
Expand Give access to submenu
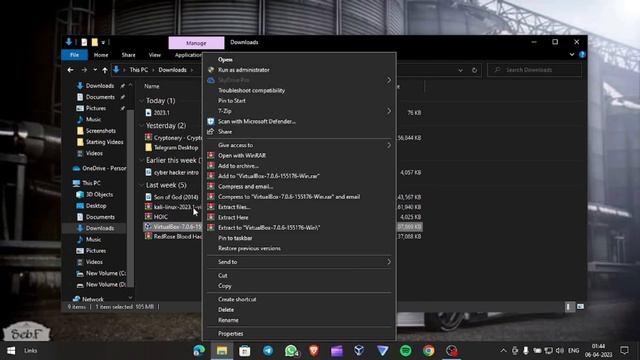click(299, 145)
